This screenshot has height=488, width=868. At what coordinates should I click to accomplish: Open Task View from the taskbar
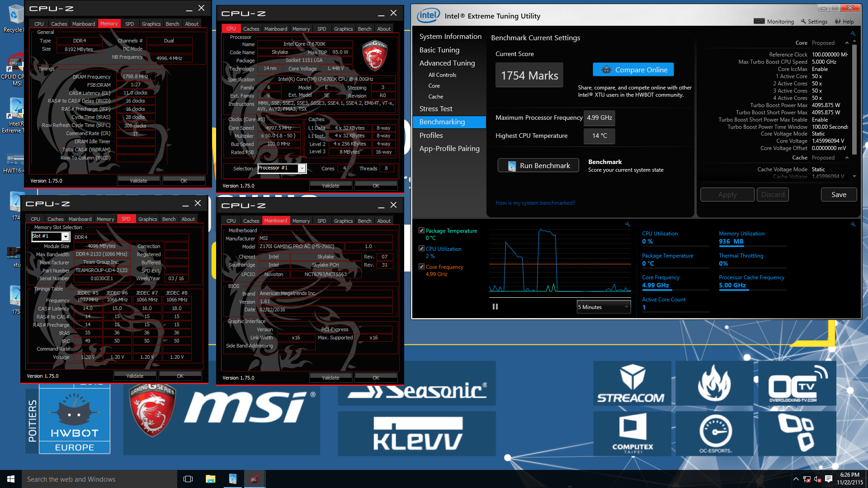pyautogui.click(x=188, y=479)
